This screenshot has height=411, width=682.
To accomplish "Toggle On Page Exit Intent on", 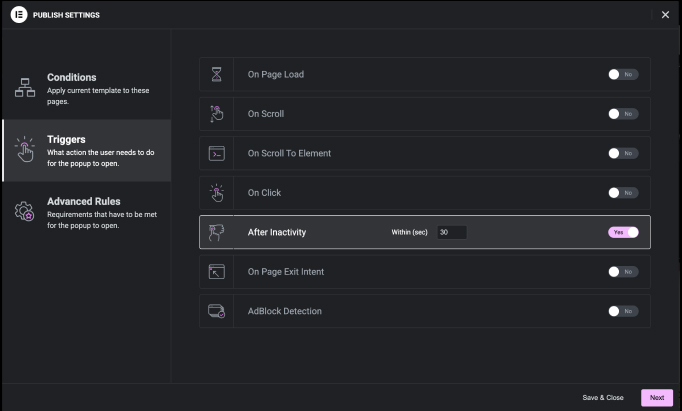I will (x=622, y=271).
